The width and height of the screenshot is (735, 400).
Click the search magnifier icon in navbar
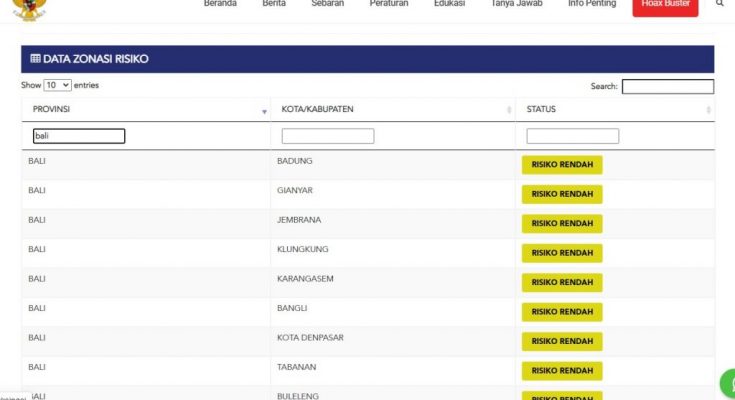720,4
